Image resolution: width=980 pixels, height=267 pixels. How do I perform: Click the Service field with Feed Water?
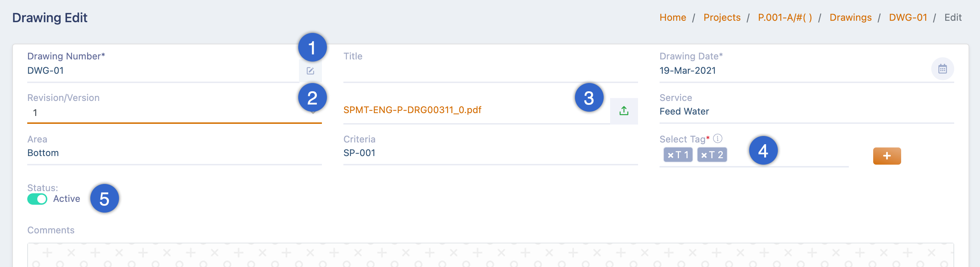[x=806, y=111]
